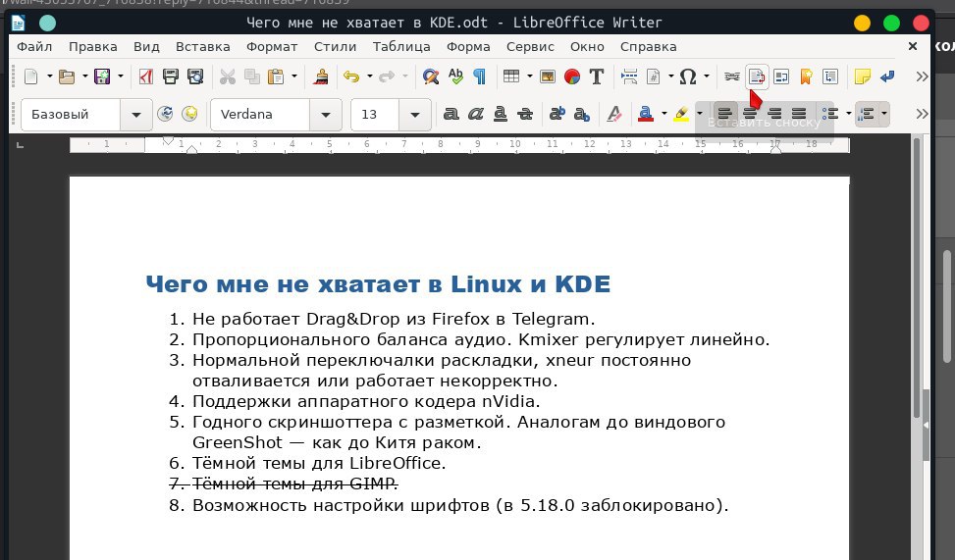Image resolution: width=955 pixels, height=560 pixels.
Task: Insert a bookmark from toolbar
Action: coord(806,76)
